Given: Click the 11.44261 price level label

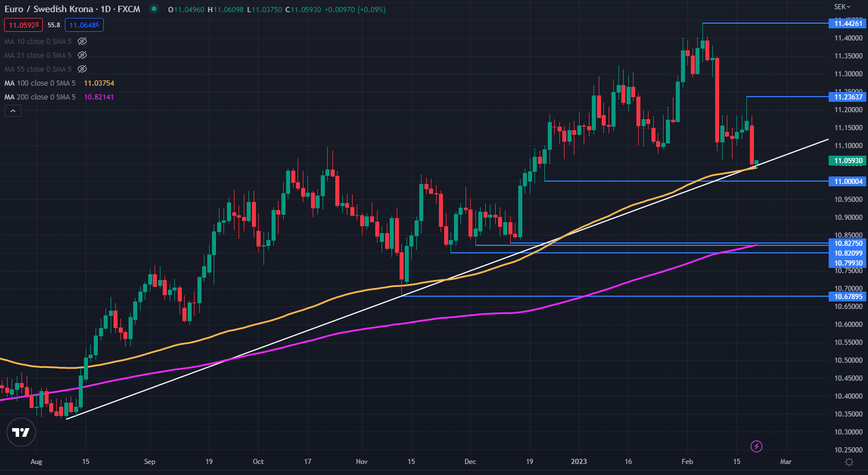Looking at the screenshot, I should [x=848, y=23].
